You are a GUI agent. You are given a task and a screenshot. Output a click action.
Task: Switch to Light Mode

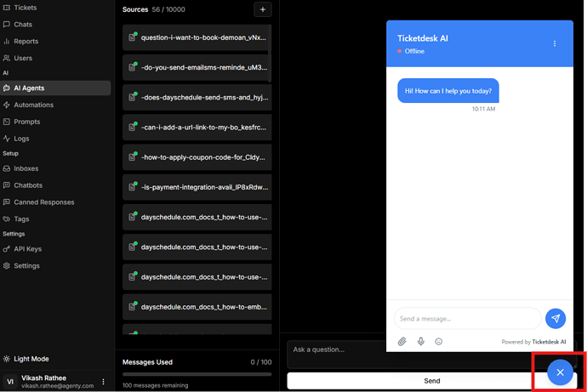26,359
